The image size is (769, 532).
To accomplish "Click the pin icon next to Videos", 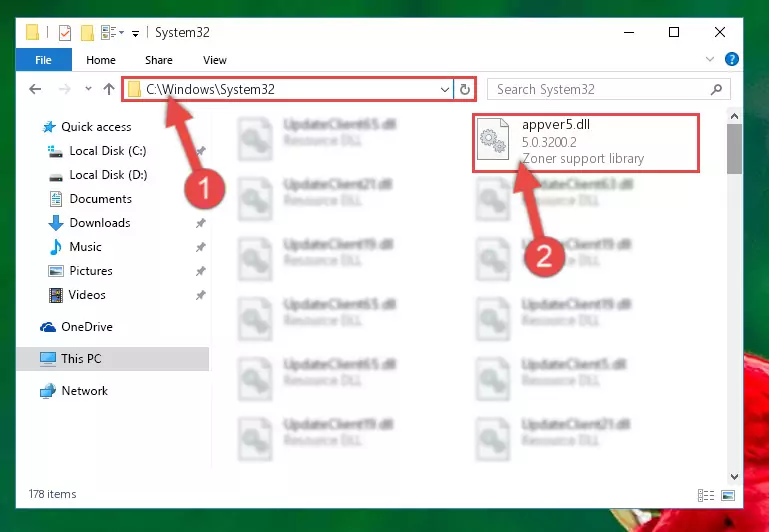I will click(200, 295).
